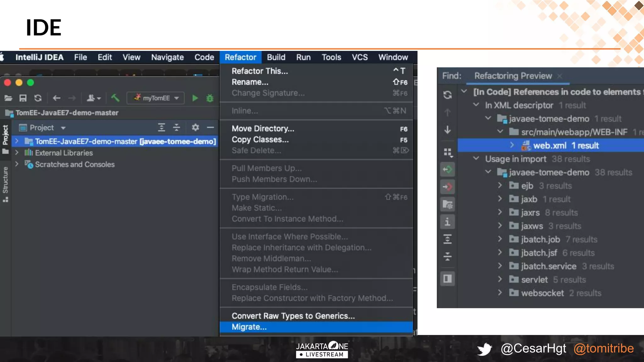Click the Expand All icon in Find panel
Image resolution: width=644 pixels, height=362 pixels.
pyautogui.click(x=447, y=239)
